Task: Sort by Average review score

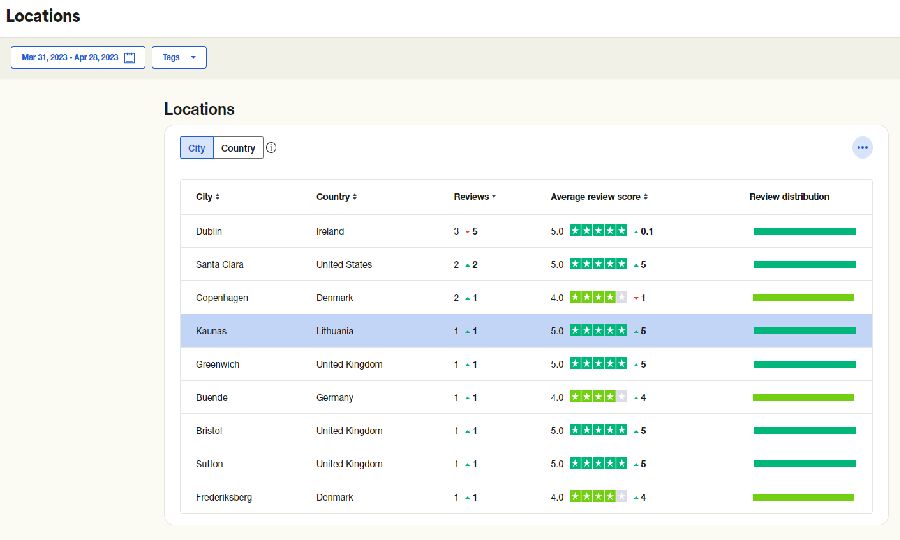Action: [599, 197]
